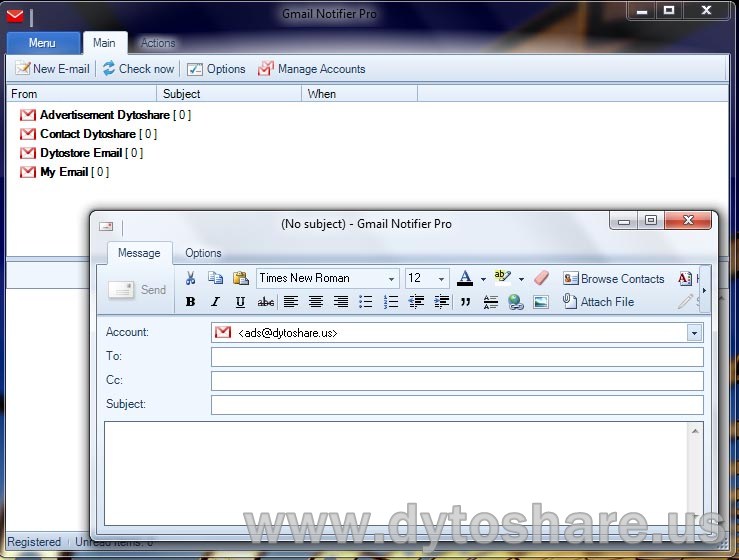Open the Menu tab in main window
Image resolution: width=739 pixels, height=560 pixels.
42,43
